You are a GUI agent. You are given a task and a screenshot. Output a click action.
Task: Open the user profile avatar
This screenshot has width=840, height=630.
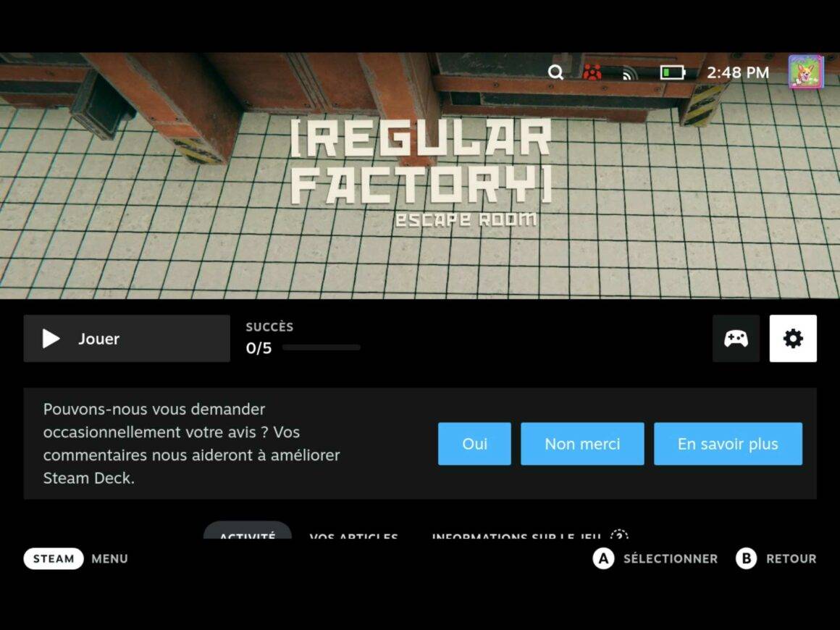[x=805, y=71]
